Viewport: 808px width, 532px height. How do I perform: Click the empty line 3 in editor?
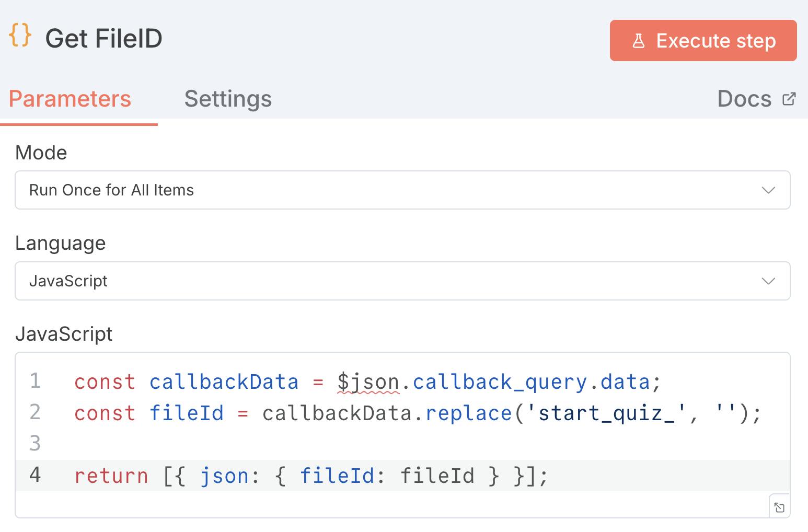(366, 444)
